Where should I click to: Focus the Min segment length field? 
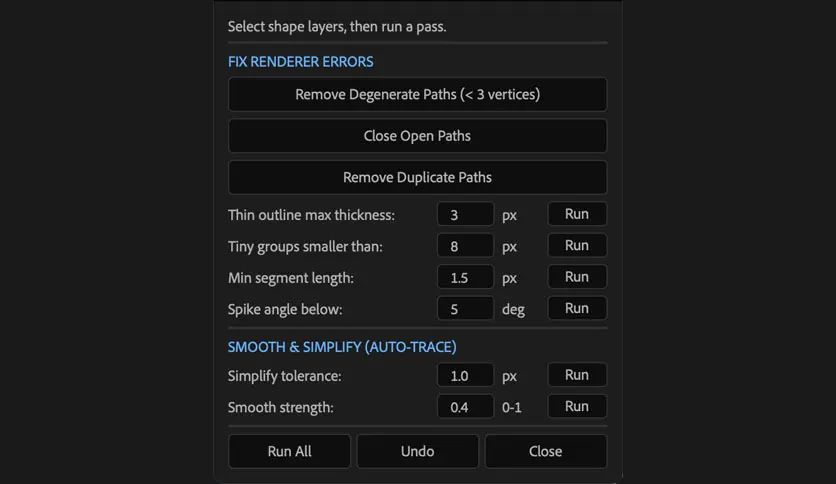(465, 277)
